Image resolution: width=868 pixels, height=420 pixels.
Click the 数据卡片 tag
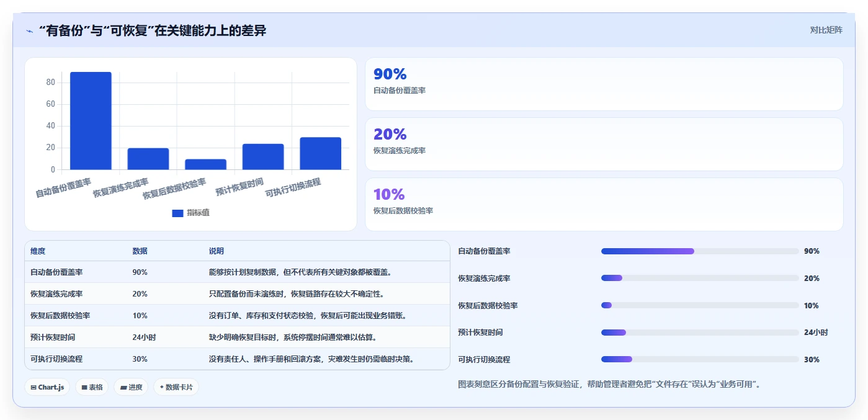tap(176, 387)
